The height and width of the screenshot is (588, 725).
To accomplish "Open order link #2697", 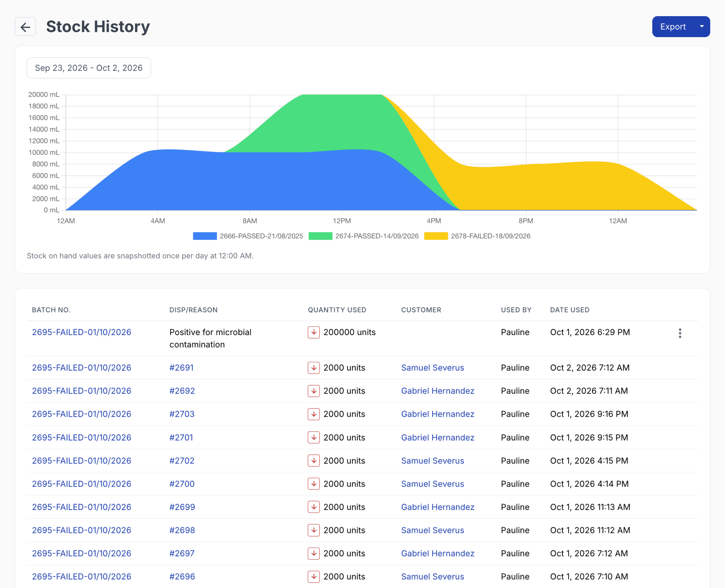I will (x=182, y=553).
